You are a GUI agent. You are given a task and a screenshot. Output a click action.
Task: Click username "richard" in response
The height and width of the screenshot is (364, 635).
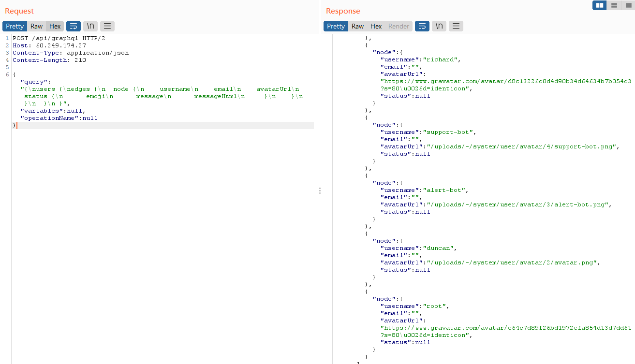(x=440, y=60)
